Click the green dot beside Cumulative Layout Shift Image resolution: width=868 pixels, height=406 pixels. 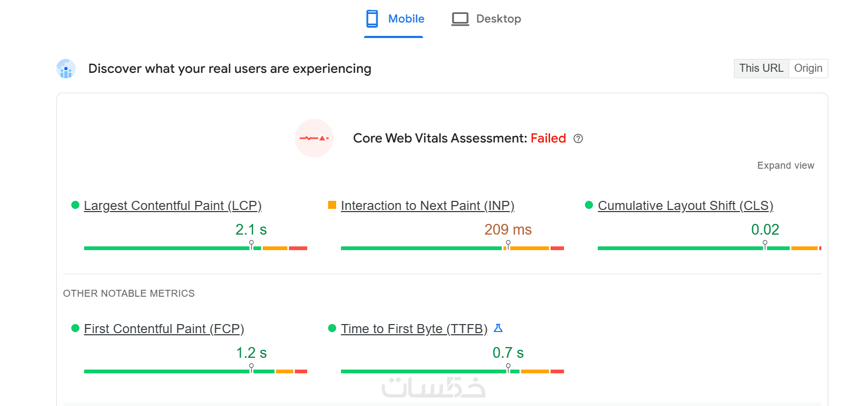click(589, 205)
